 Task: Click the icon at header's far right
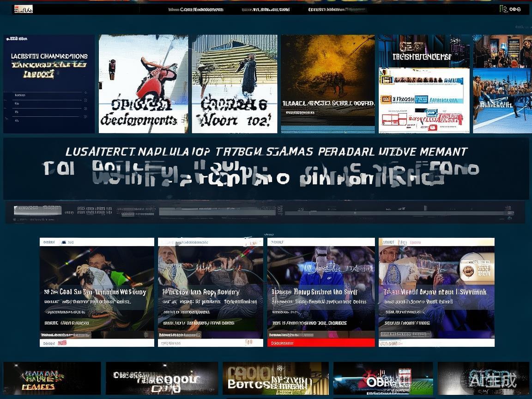point(511,9)
